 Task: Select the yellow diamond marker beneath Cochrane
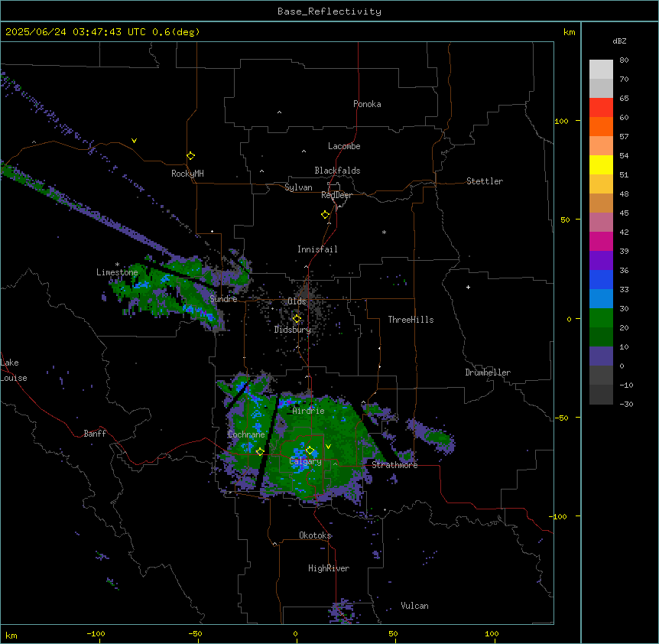pos(260,451)
